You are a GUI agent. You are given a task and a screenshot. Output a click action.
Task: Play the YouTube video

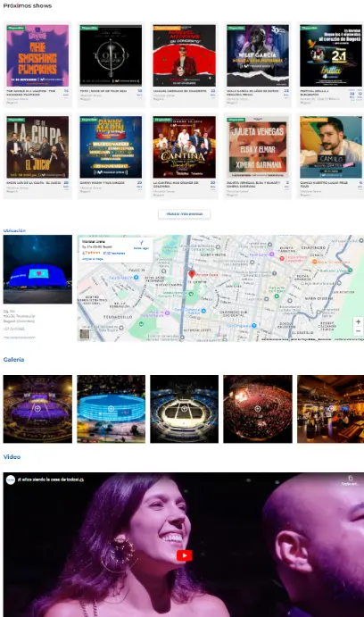point(184,555)
